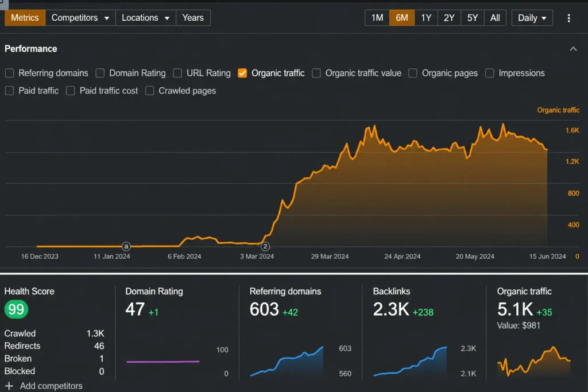The image size is (588, 392).
Task: Click the Backlinks value 2.3K
Action: tap(391, 309)
